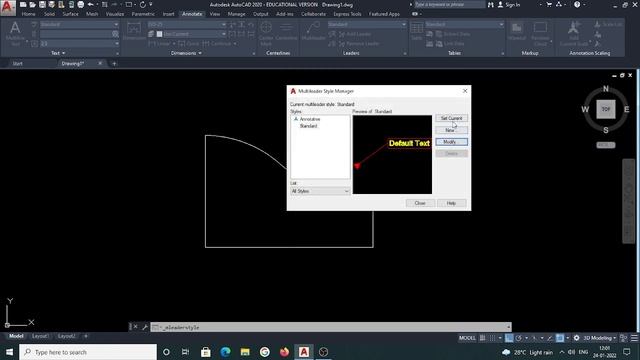640x360 pixels.
Task: Toggle polar tracking in status bar
Action: coord(519,338)
